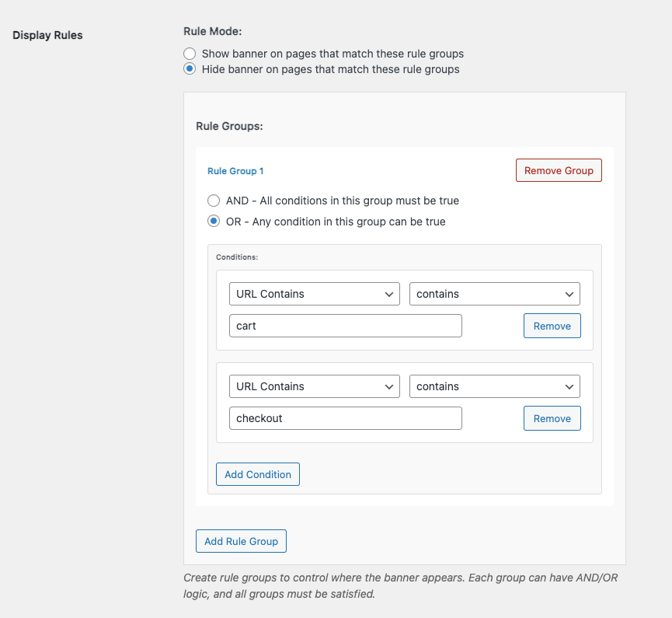Open 'URL Contains' dropdown in cart condition
The width and height of the screenshot is (672, 618).
pyautogui.click(x=315, y=294)
